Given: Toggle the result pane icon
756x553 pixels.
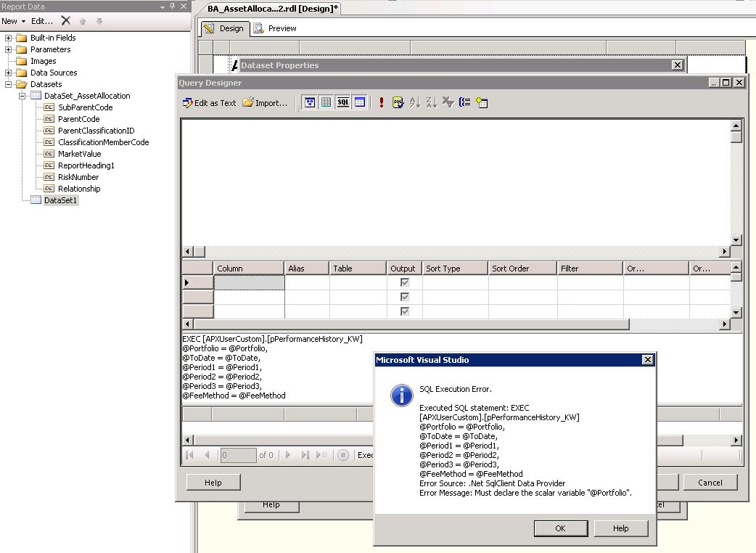Looking at the screenshot, I should 360,102.
